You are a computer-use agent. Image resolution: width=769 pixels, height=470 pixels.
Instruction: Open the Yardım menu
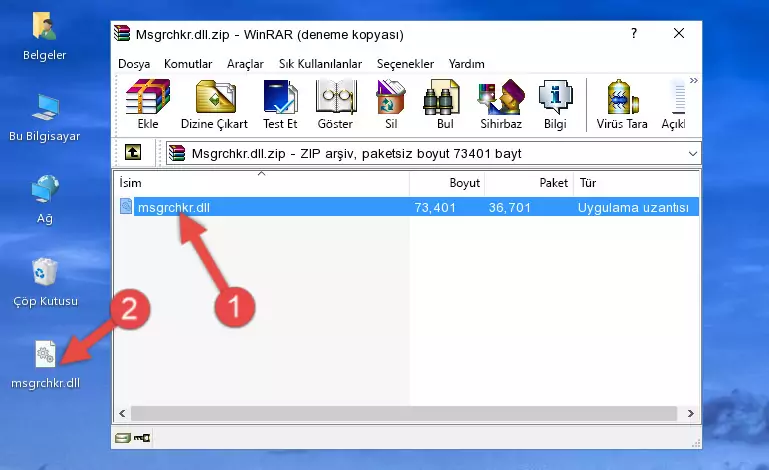466,64
